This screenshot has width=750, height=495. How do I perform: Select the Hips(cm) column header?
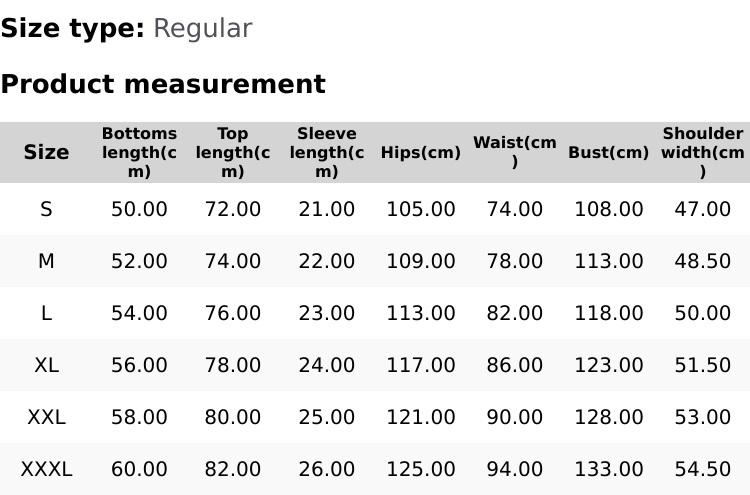pos(420,153)
